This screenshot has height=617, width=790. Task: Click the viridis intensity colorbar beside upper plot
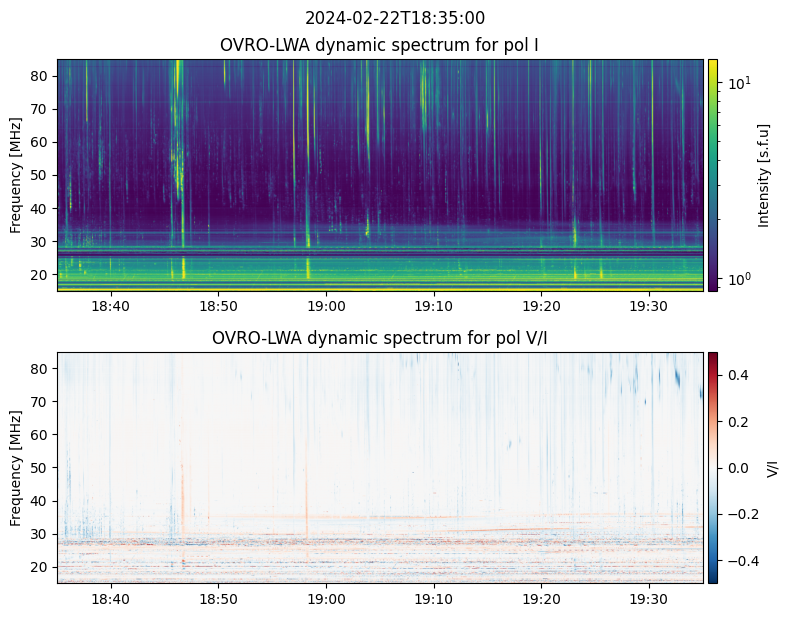pos(713,175)
